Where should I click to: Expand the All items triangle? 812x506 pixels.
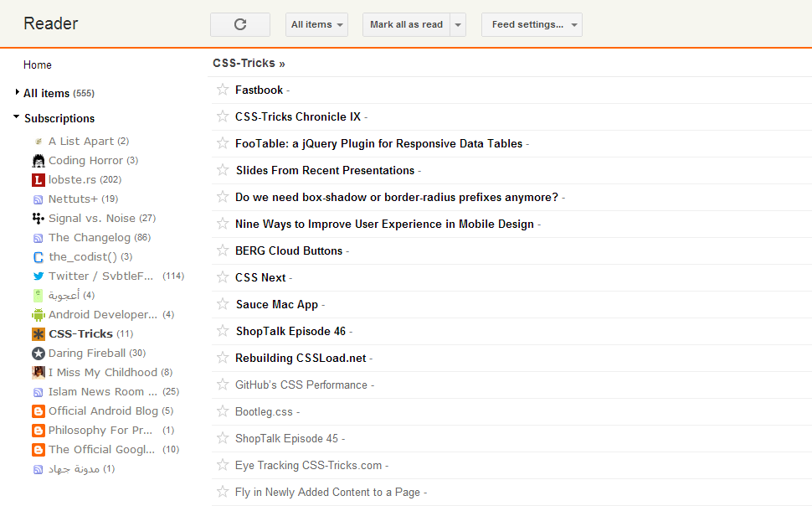[x=17, y=92]
